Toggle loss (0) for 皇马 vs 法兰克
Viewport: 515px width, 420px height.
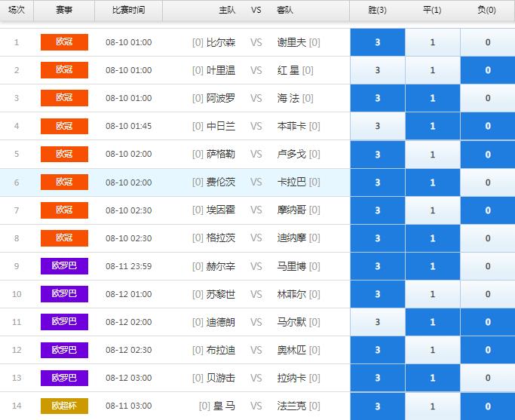(x=488, y=406)
